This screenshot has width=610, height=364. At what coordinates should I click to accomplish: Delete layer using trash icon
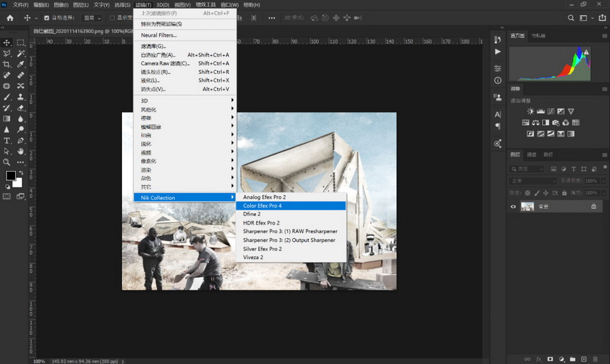595,359
